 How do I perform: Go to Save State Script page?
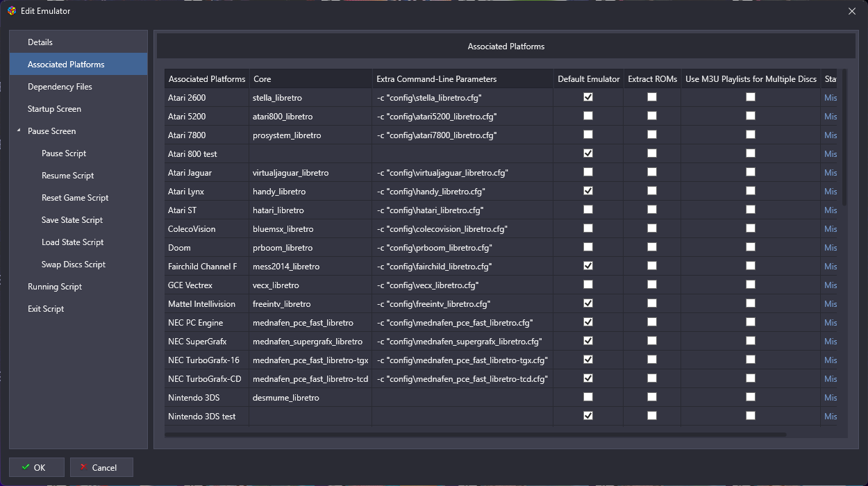point(72,220)
